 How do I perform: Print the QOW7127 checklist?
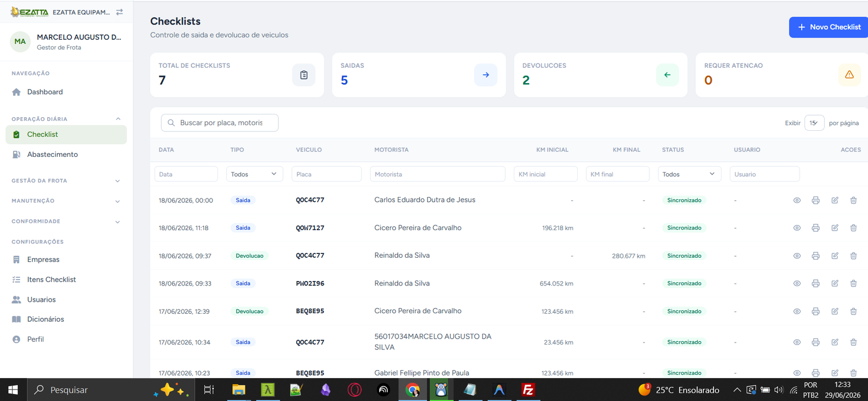[x=815, y=228]
